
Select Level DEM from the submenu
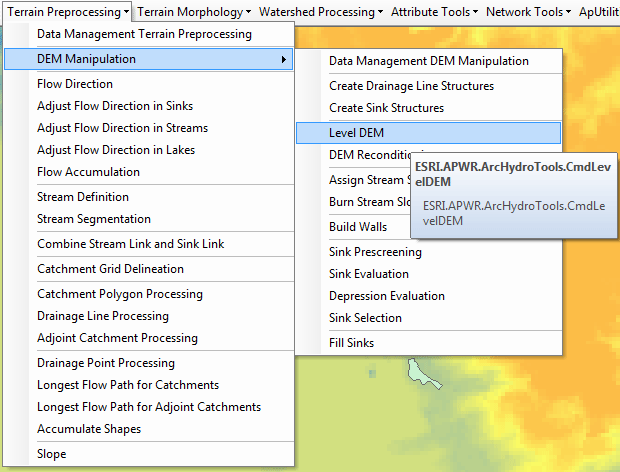pos(356,133)
